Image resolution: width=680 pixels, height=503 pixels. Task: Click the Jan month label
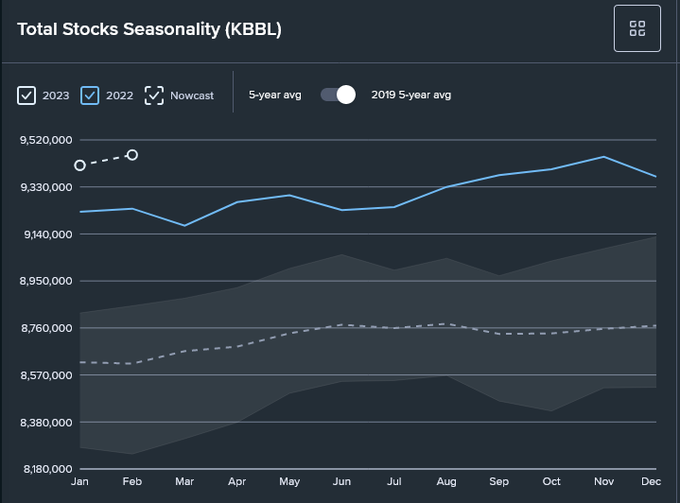click(x=80, y=481)
